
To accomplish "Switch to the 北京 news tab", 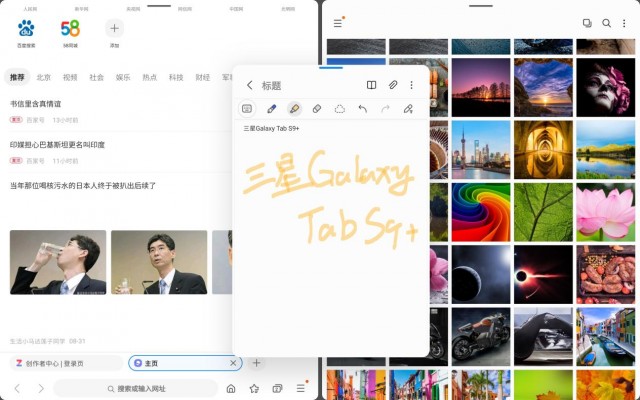I will pyautogui.click(x=43, y=77).
